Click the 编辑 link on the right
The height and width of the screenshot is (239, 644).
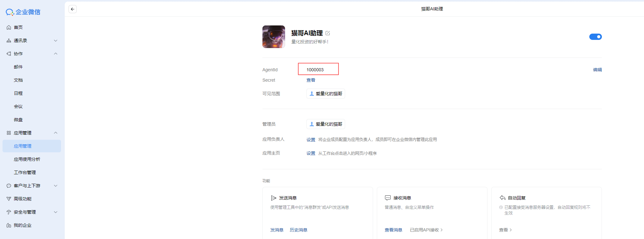coord(597,70)
